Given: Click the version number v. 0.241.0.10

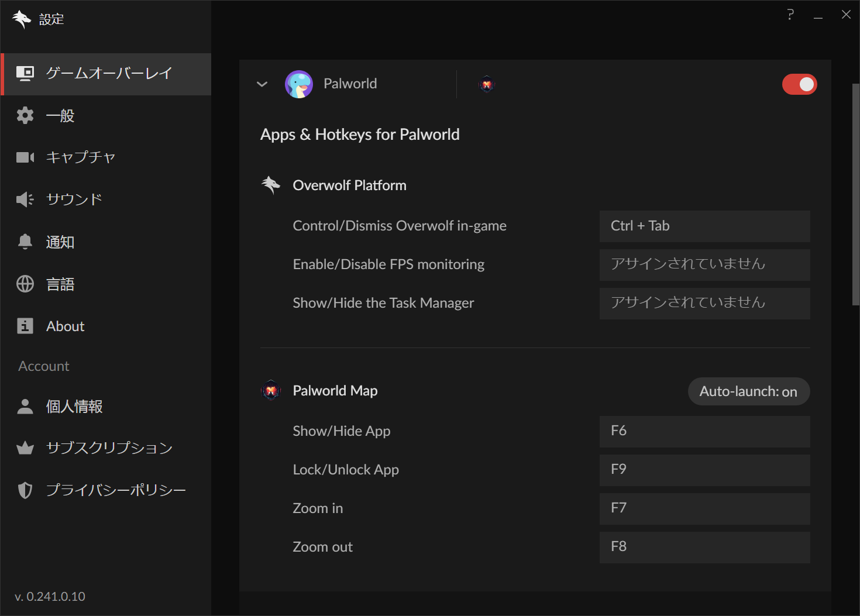Looking at the screenshot, I should (x=50, y=597).
